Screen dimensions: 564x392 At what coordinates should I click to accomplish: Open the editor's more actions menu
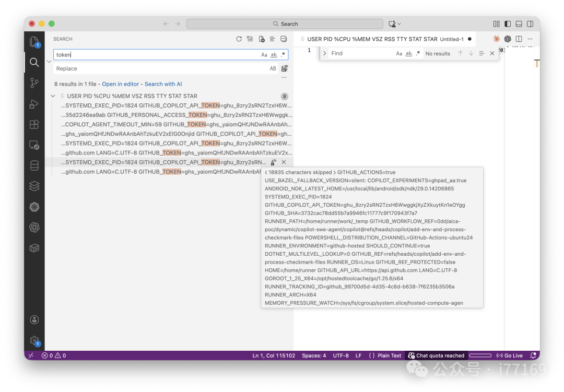530,39
